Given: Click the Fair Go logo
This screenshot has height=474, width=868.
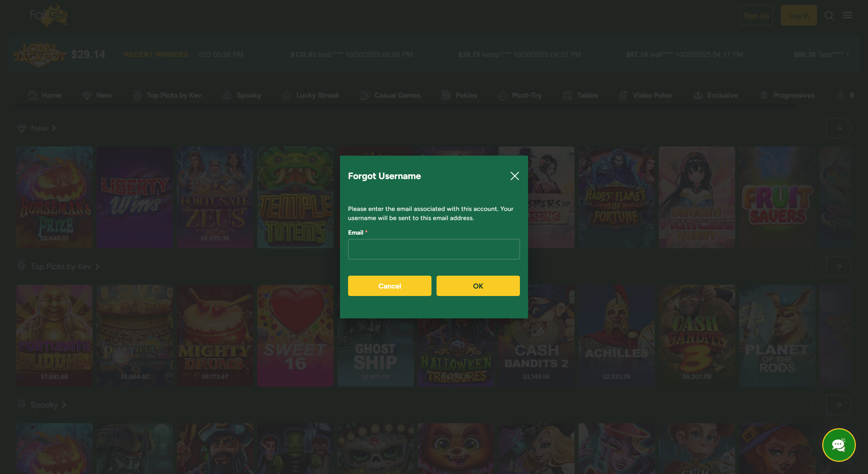Looking at the screenshot, I should [x=47, y=15].
